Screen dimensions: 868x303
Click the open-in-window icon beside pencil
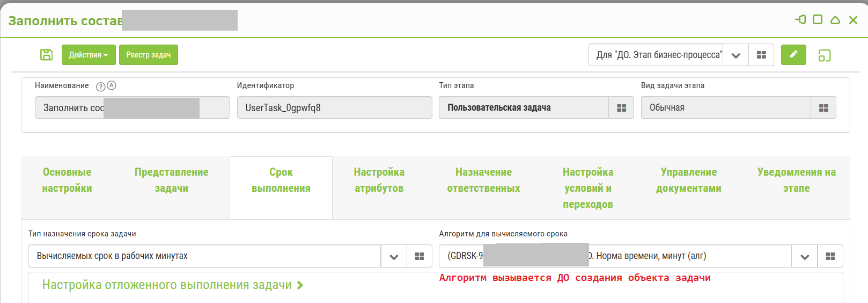[825, 55]
